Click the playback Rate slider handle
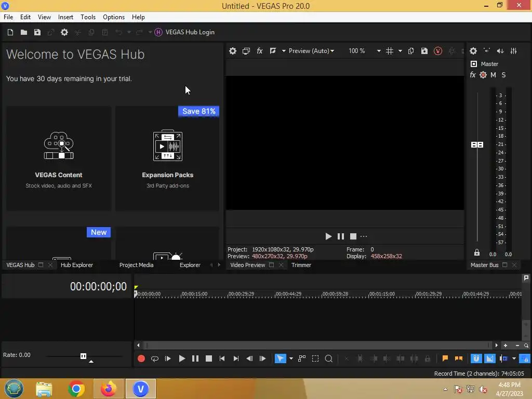 [83, 356]
